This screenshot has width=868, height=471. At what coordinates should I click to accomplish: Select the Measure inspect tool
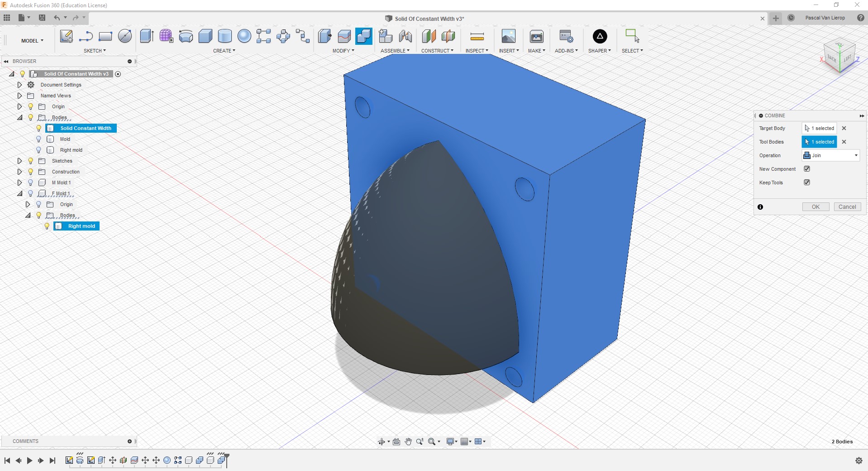pyautogui.click(x=477, y=36)
